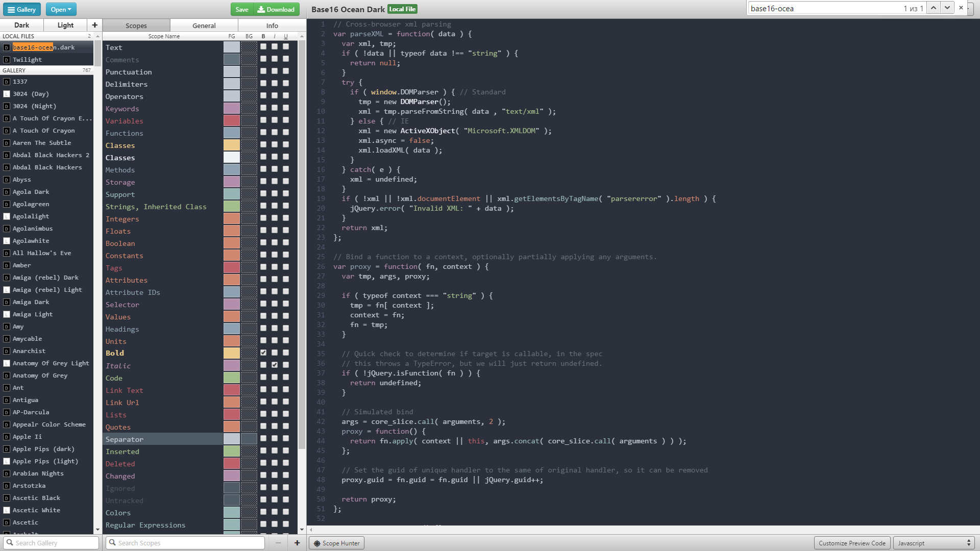Select the Abyss gallery theme
This screenshot has height=551, width=980.
tap(47, 180)
